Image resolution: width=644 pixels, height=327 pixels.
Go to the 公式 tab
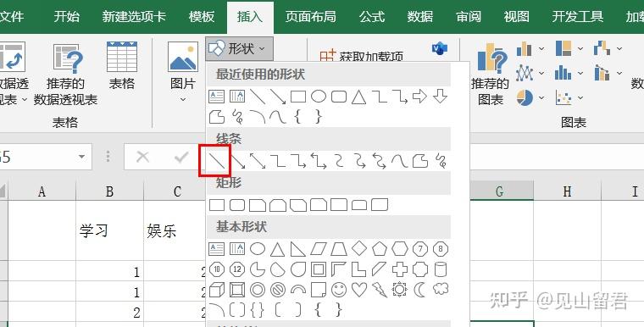click(372, 17)
